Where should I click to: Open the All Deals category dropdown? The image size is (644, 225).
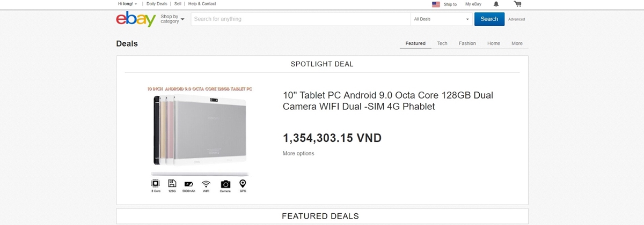pyautogui.click(x=441, y=19)
